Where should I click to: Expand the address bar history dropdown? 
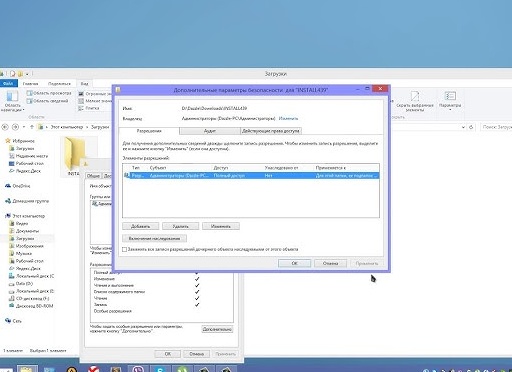463,127
